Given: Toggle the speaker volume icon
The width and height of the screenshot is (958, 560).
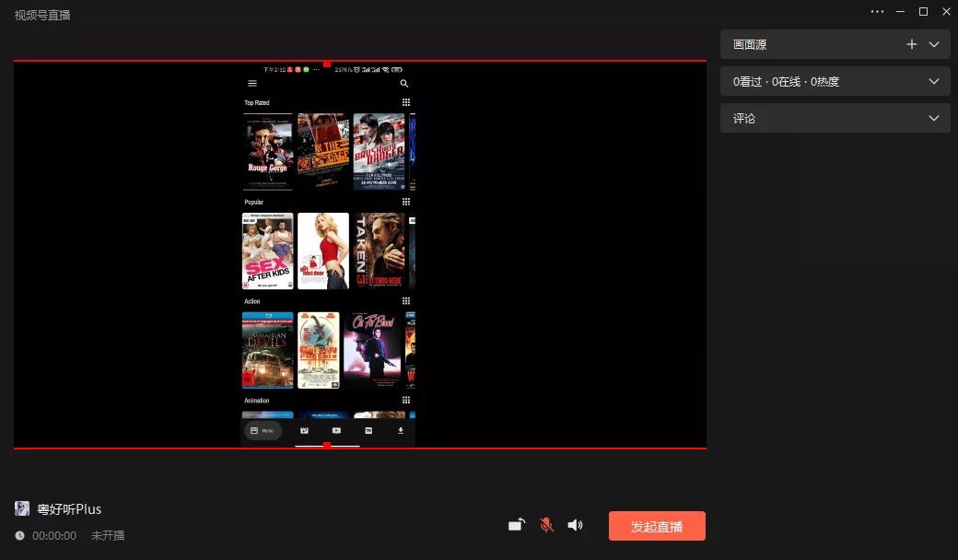Looking at the screenshot, I should point(575,525).
